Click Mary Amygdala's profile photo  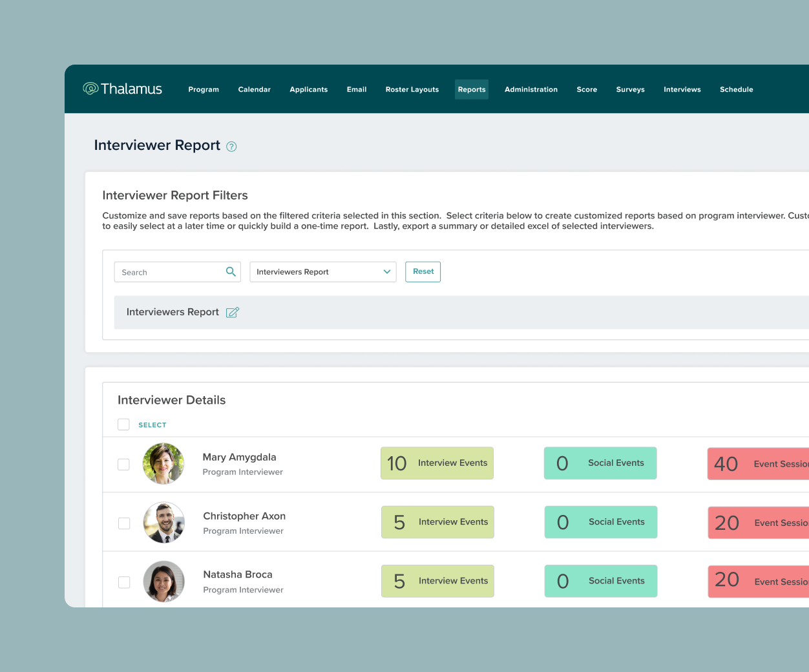pyautogui.click(x=163, y=463)
